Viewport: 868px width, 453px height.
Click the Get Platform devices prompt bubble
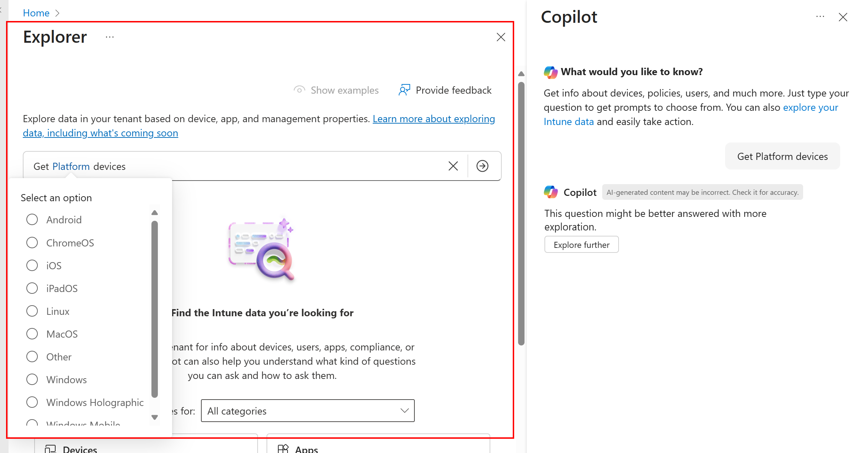point(782,156)
